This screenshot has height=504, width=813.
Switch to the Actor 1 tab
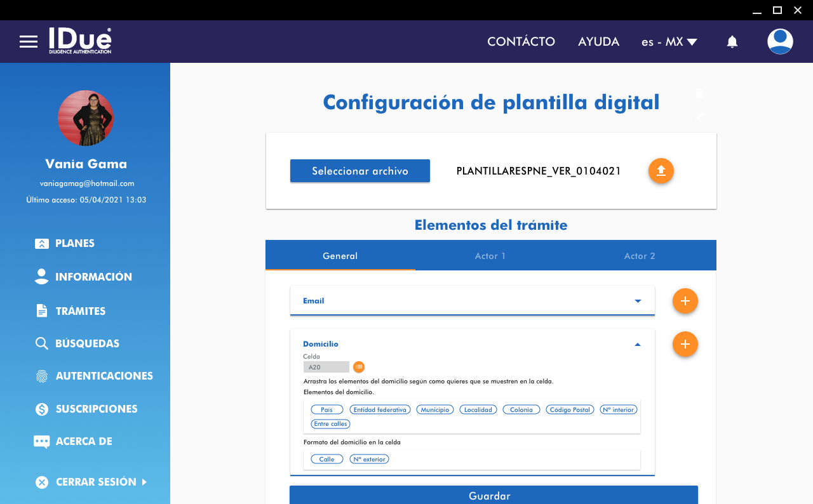[x=490, y=256]
